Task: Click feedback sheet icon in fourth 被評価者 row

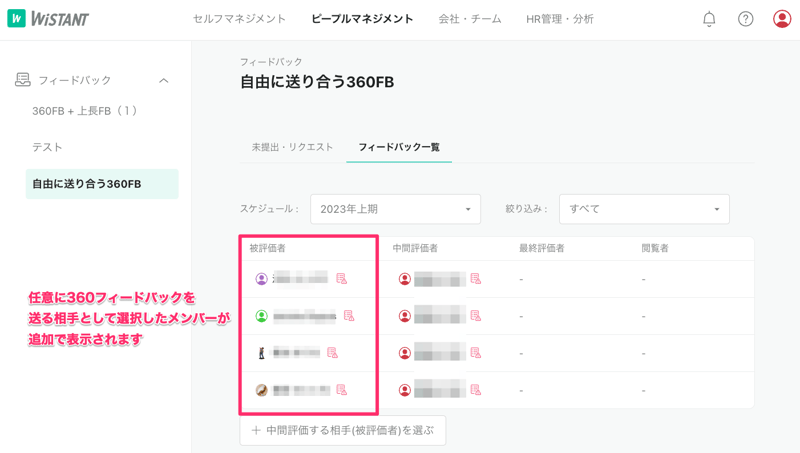Action: (342, 390)
